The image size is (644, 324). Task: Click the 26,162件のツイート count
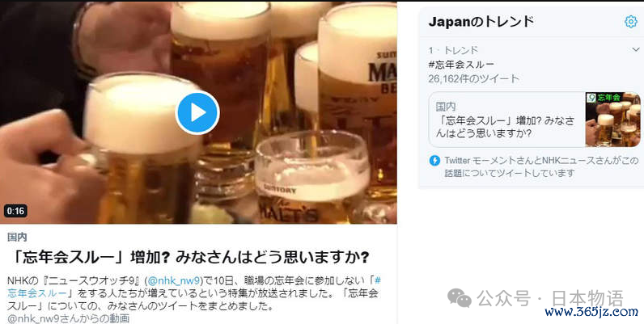pyautogui.click(x=473, y=78)
